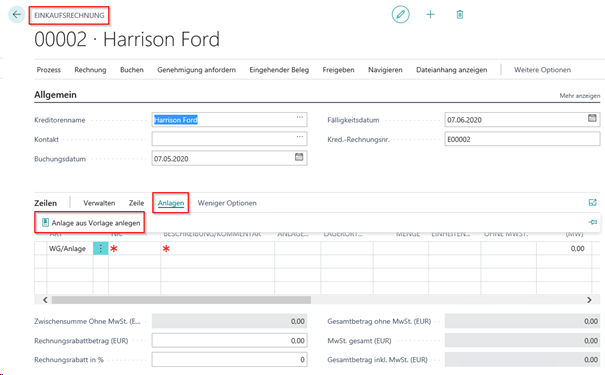The height and width of the screenshot is (375, 605).
Task: Open the Zeile lines menu
Action: [x=136, y=203]
